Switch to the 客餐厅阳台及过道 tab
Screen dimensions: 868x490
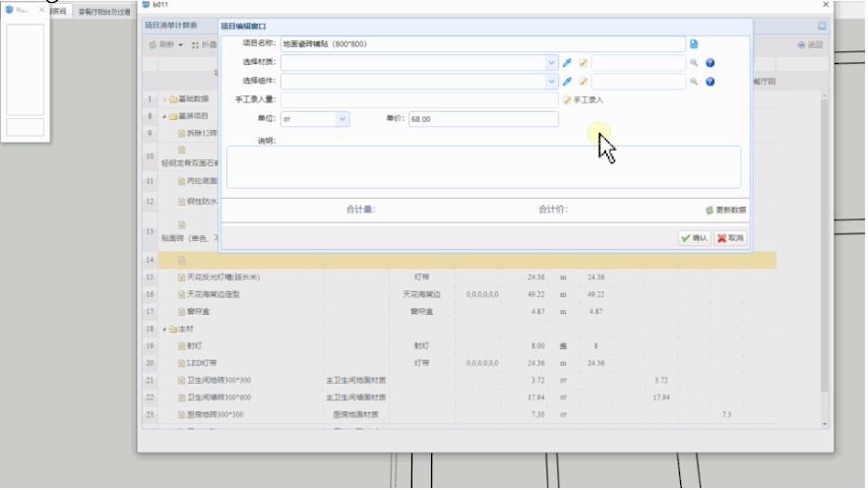click(103, 12)
